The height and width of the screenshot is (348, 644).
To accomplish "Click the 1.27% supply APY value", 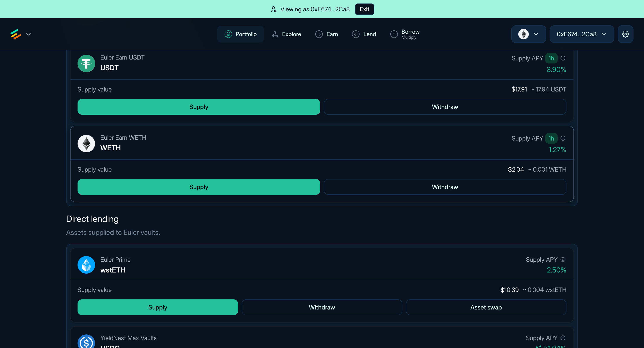I will pyautogui.click(x=557, y=150).
